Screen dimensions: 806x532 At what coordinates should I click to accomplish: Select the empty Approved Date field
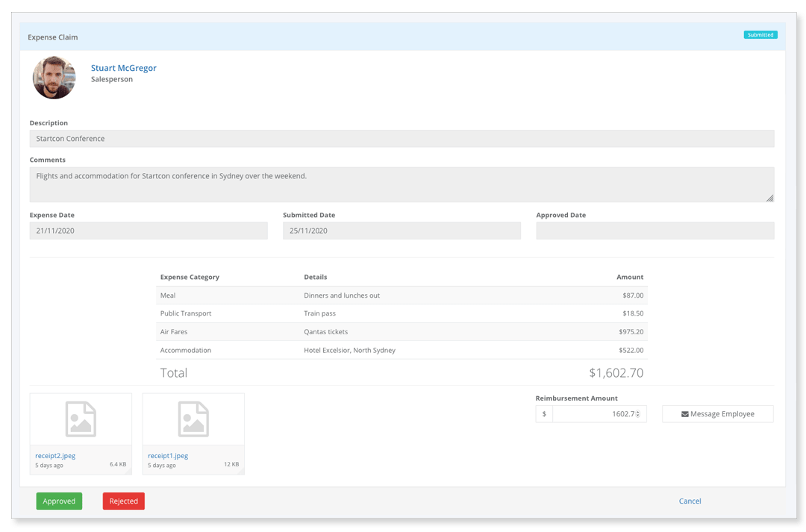655,231
